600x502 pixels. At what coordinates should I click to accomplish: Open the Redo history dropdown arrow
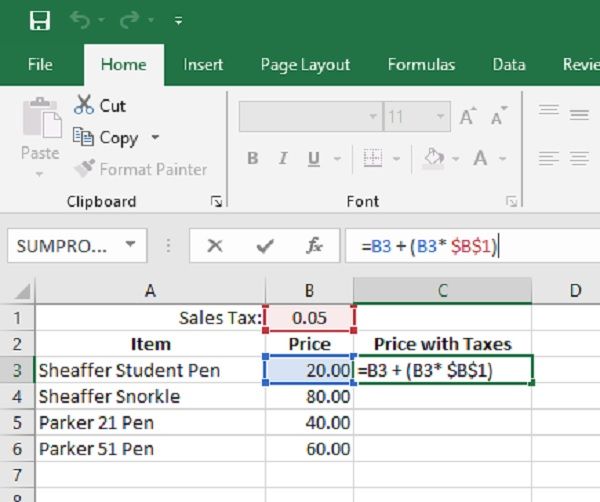tap(151, 20)
